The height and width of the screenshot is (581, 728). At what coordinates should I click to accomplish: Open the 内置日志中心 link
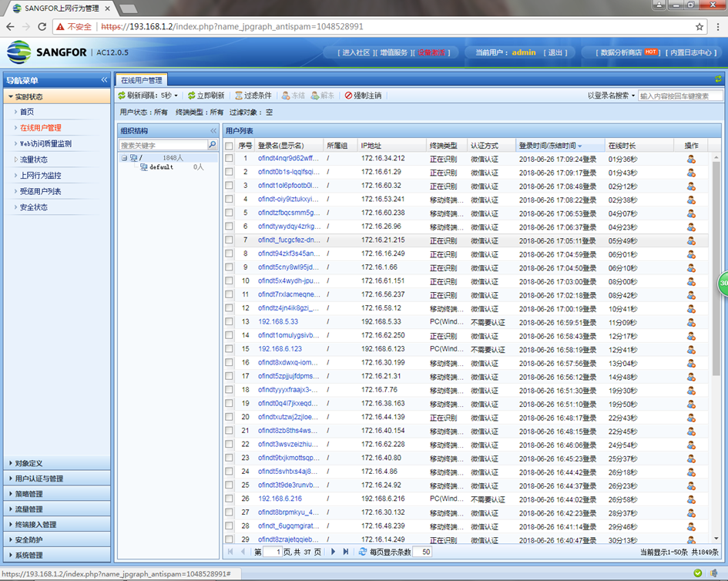click(691, 52)
